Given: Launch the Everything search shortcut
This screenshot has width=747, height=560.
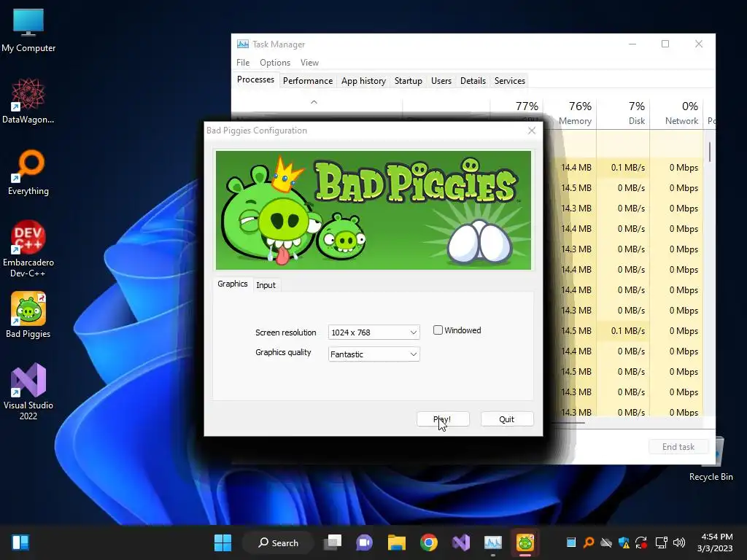Looking at the screenshot, I should pos(28,173).
